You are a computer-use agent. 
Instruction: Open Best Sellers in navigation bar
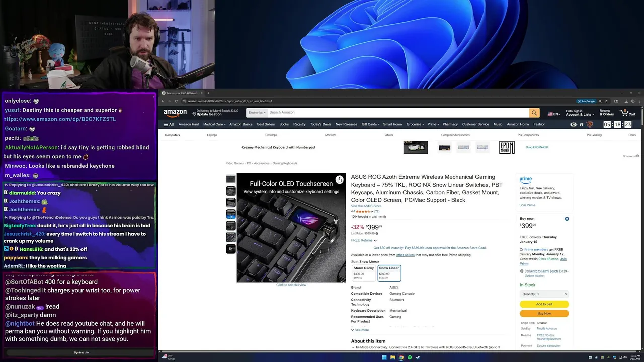[266, 124]
